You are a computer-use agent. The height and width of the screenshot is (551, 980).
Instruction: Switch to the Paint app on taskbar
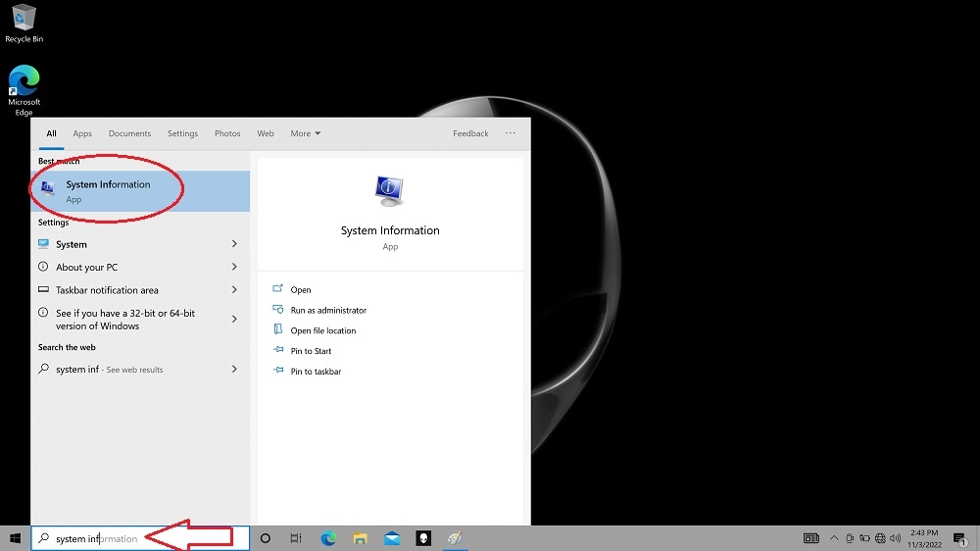[x=455, y=538]
